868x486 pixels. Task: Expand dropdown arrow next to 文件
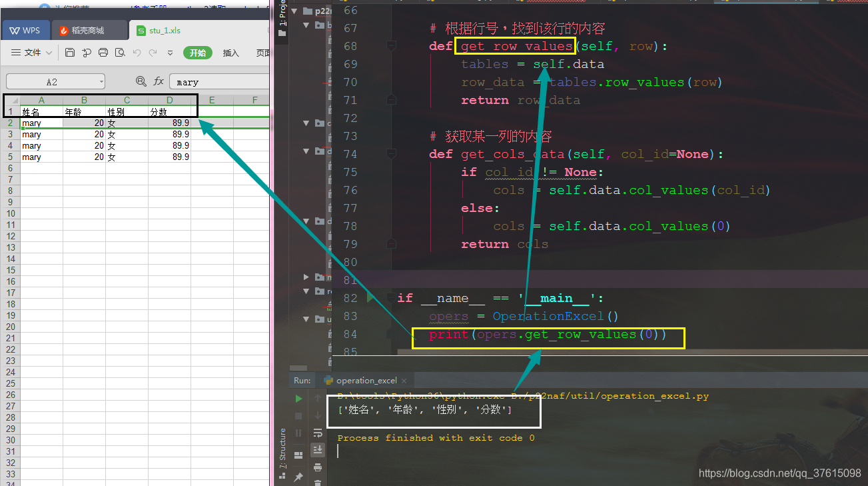pyautogui.click(x=49, y=53)
